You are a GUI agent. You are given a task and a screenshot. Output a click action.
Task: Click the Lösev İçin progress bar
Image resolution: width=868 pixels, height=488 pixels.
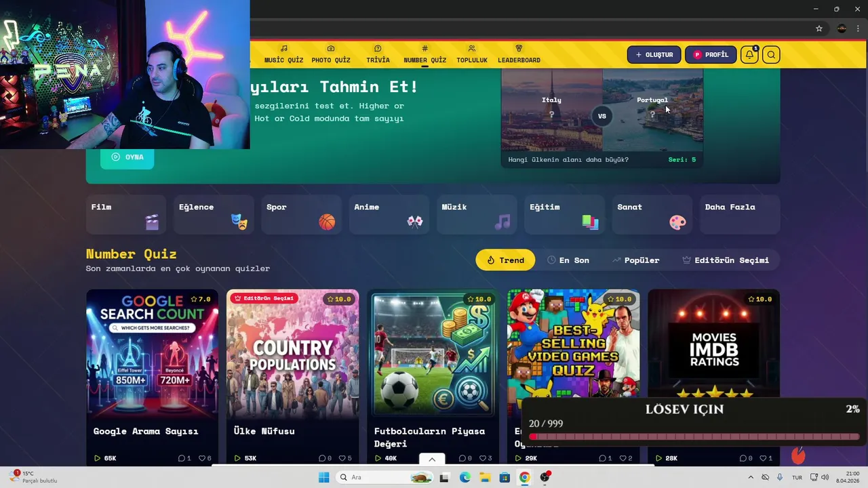[x=694, y=437]
